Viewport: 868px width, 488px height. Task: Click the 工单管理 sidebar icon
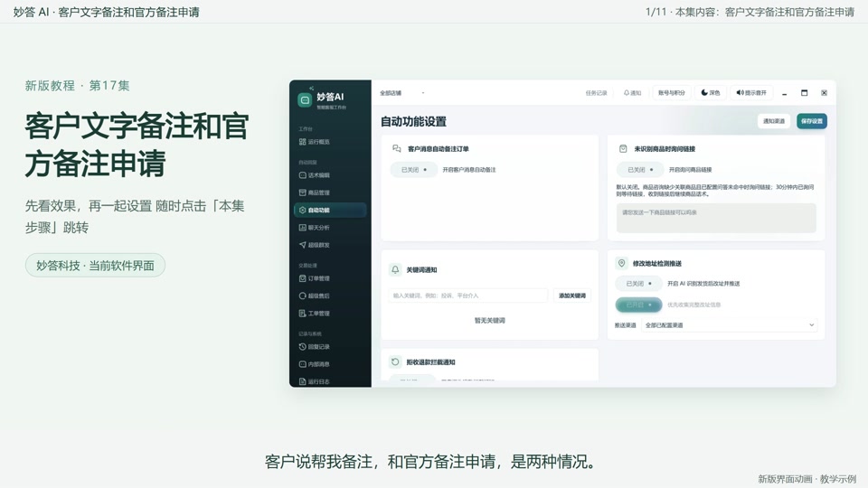click(302, 314)
